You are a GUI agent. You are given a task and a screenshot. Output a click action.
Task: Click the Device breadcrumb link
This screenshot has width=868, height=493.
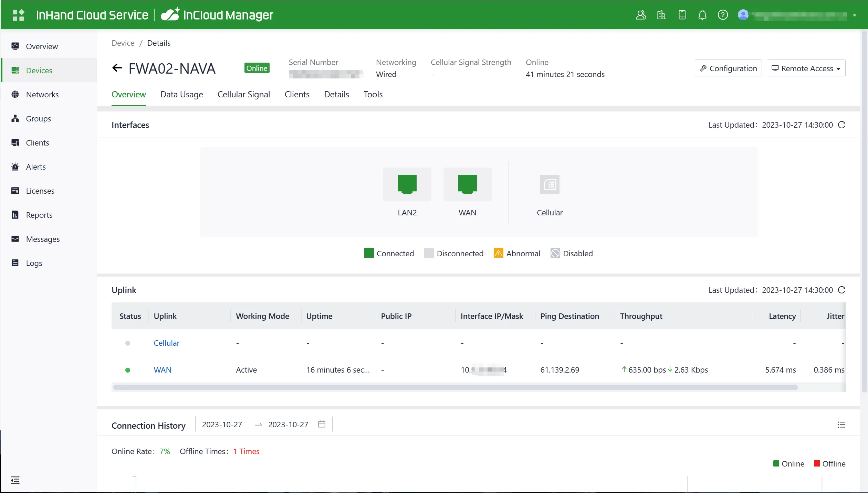(x=123, y=43)
